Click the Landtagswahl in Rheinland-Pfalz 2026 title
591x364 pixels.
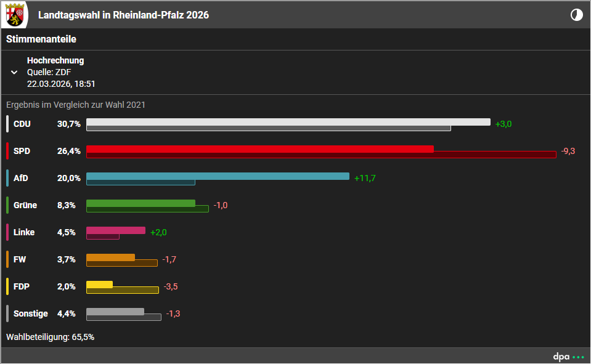click(123, 15)
